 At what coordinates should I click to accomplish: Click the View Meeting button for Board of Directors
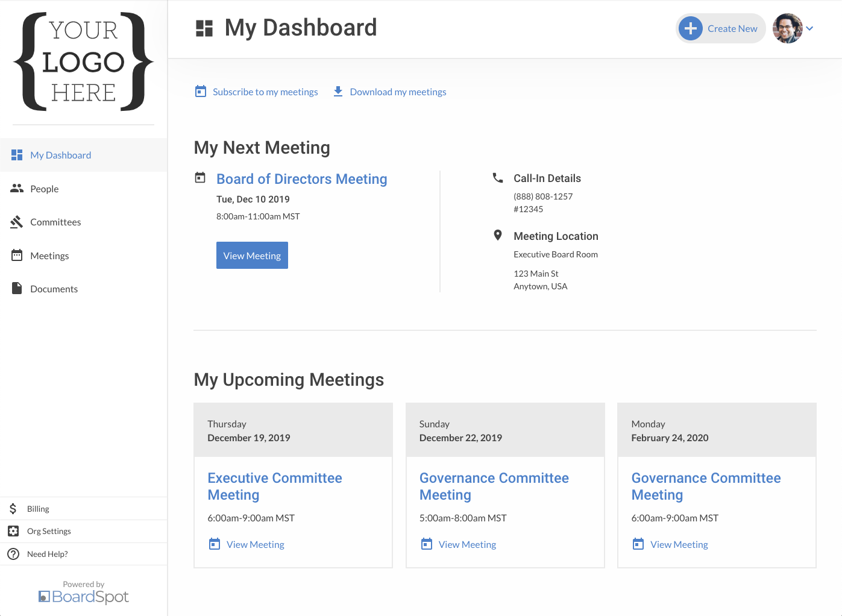click(252, 255)
